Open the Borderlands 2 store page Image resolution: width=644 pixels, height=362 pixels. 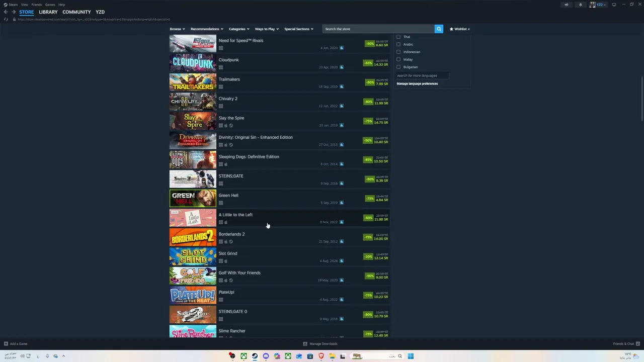[280, 237]
